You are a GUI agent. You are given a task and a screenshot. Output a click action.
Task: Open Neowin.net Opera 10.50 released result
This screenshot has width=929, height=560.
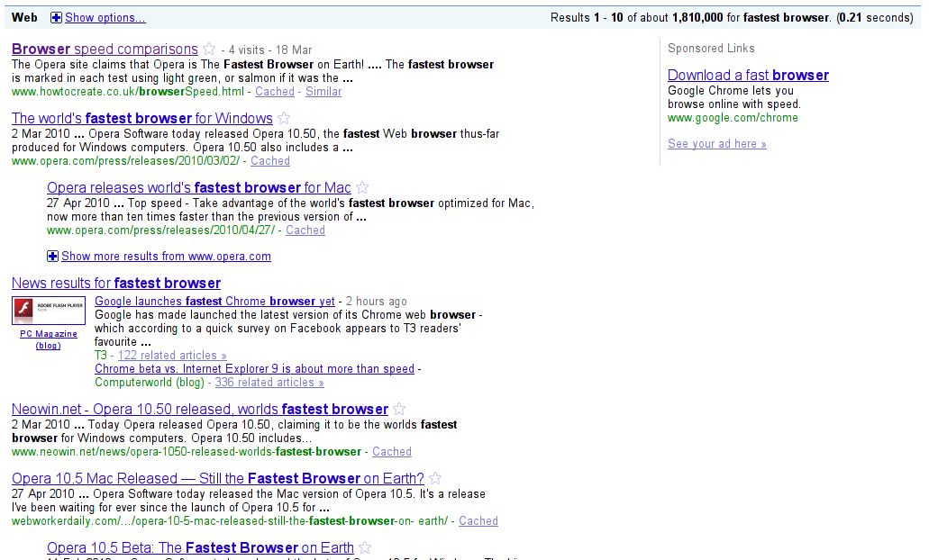coord(200,409)
